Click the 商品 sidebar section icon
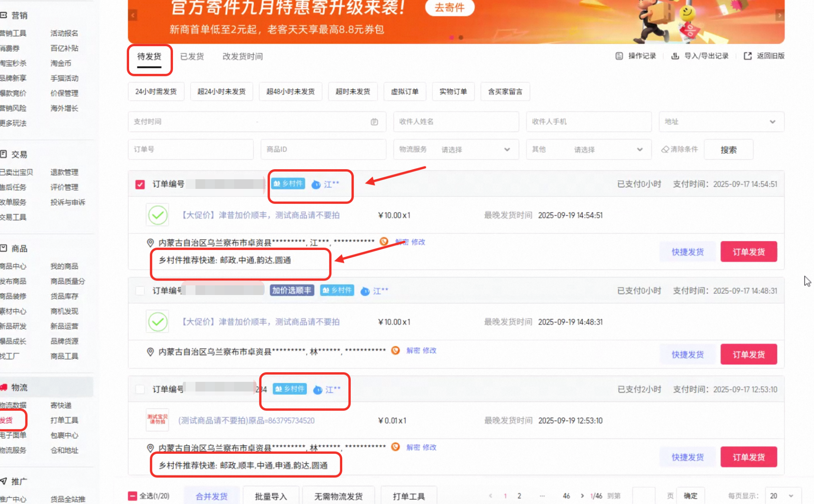 pos(4,248)
